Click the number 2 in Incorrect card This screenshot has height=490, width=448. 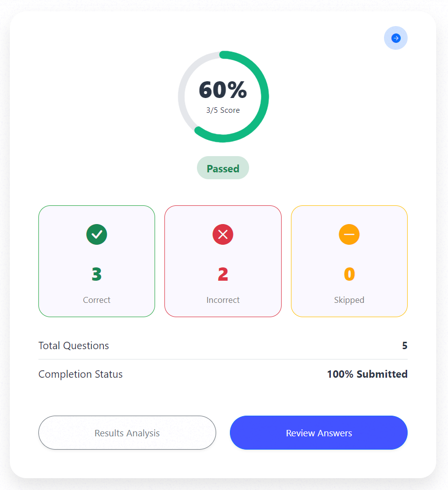(223, 274)
